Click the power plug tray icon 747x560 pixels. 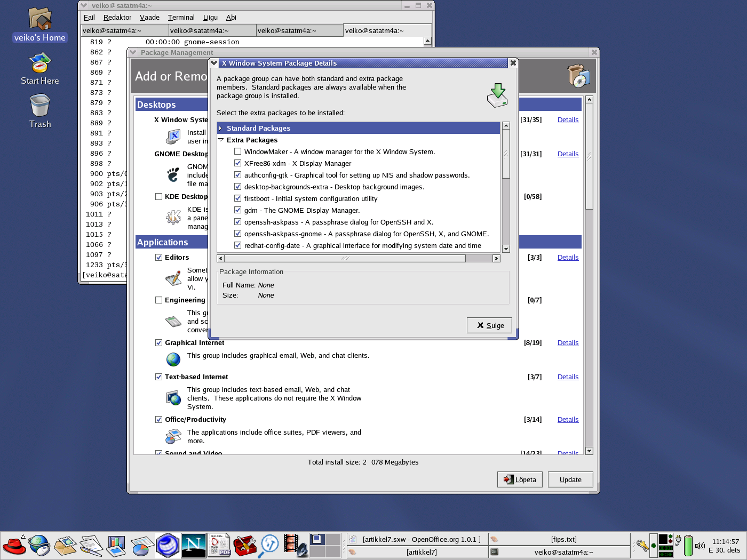point(678,539)
